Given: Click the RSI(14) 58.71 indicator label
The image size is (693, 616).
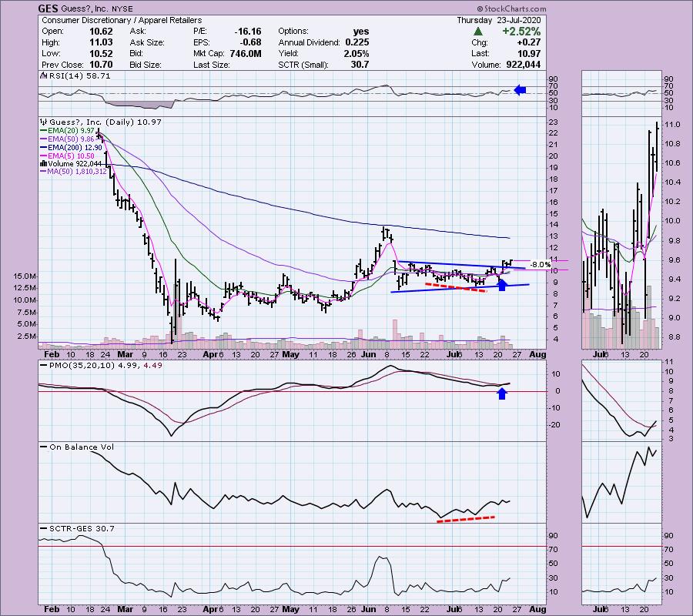Looking at the screenshot, I should 80,75.
